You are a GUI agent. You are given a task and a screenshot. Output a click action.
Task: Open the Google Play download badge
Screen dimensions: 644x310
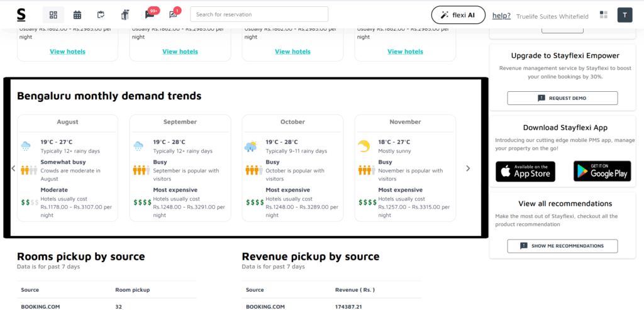coord(602,171)
